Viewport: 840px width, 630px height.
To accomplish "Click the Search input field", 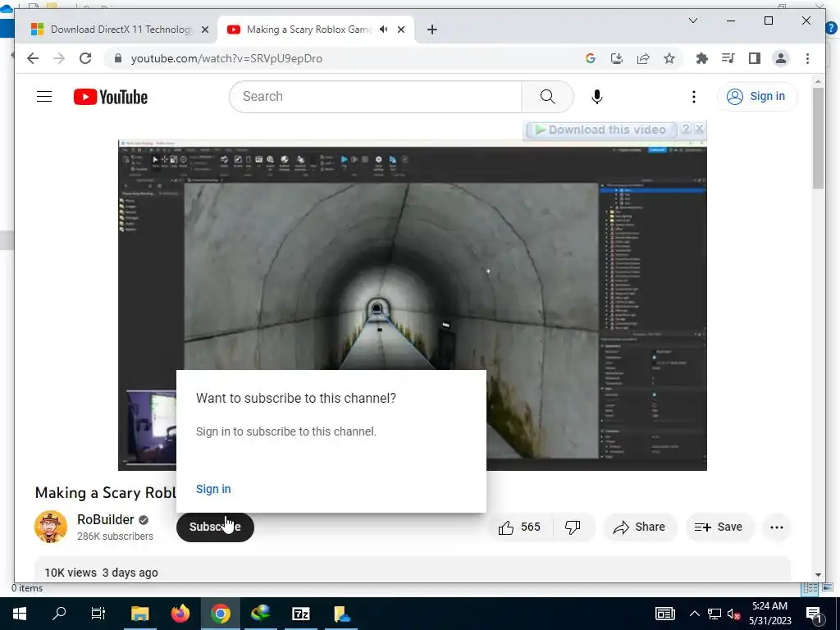I will (376, 97).
